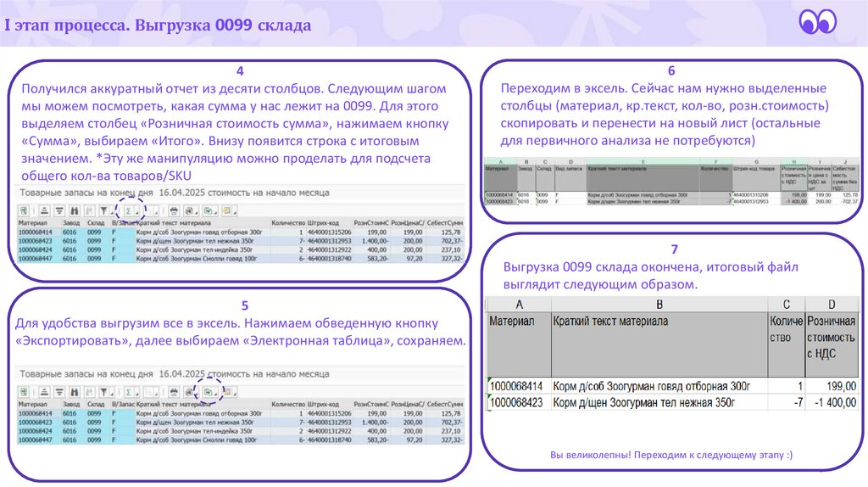Click cell 'Корм д/щен Зоогурман тел нежная 350г' step 7
The width and height of the screenshot is (868, 487).
click(x=659, y=403)
